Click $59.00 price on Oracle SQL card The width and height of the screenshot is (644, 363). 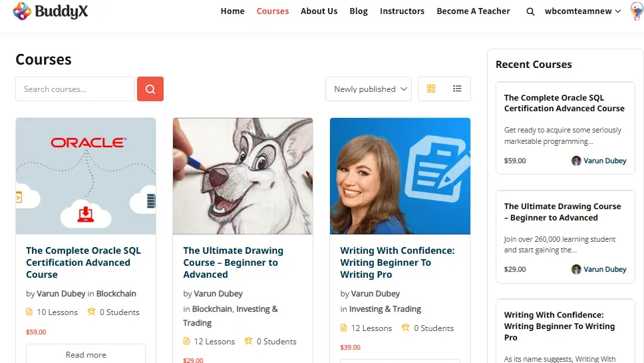click(x=36, y=332)
